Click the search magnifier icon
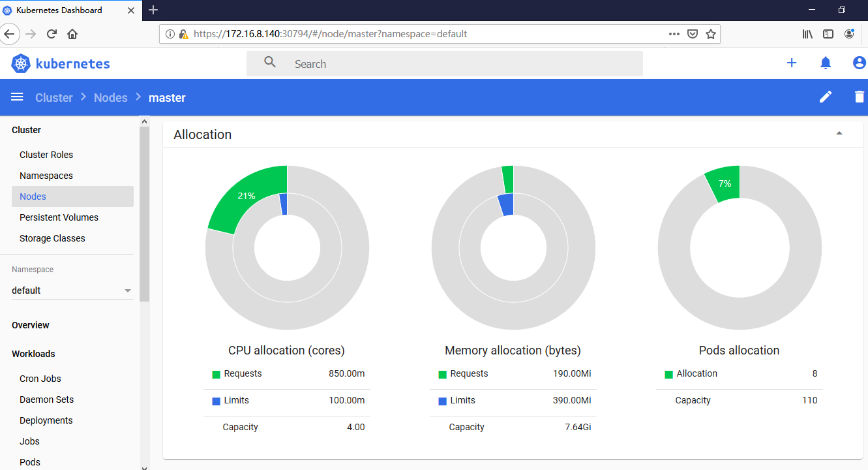Viewport: 868px width, 470px height. [x=270, y=63]
